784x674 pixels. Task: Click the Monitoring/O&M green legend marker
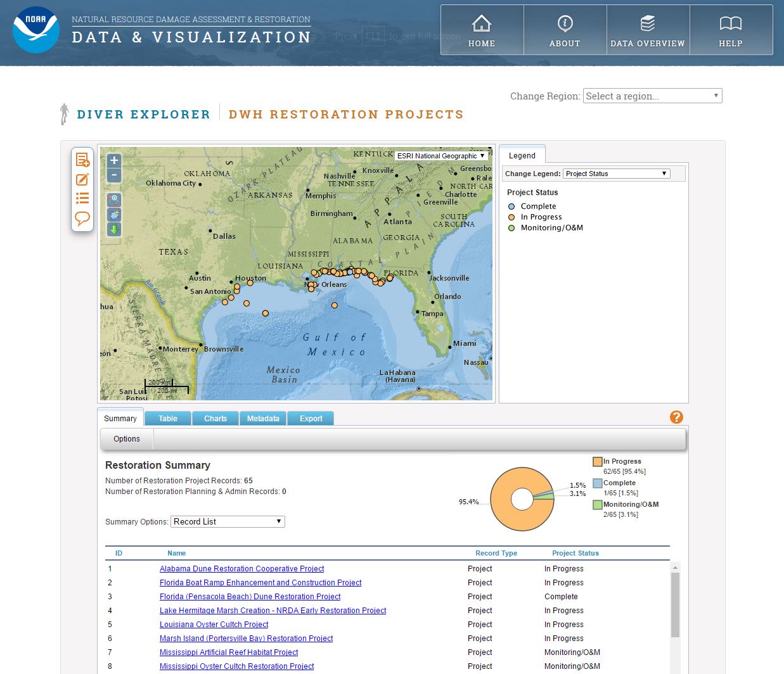pyautogui.click(x=511, y=228)
